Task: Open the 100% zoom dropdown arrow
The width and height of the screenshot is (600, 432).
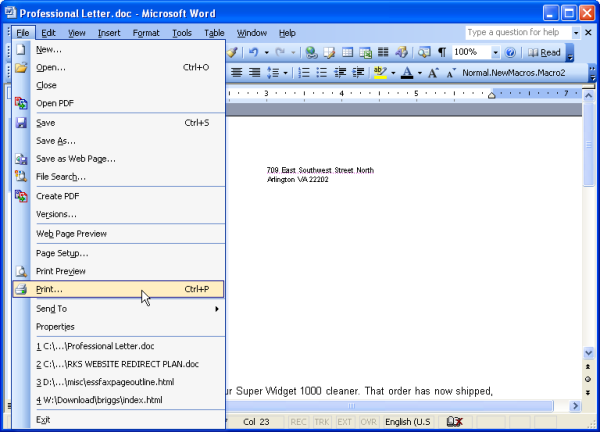Action: [496, 52]
